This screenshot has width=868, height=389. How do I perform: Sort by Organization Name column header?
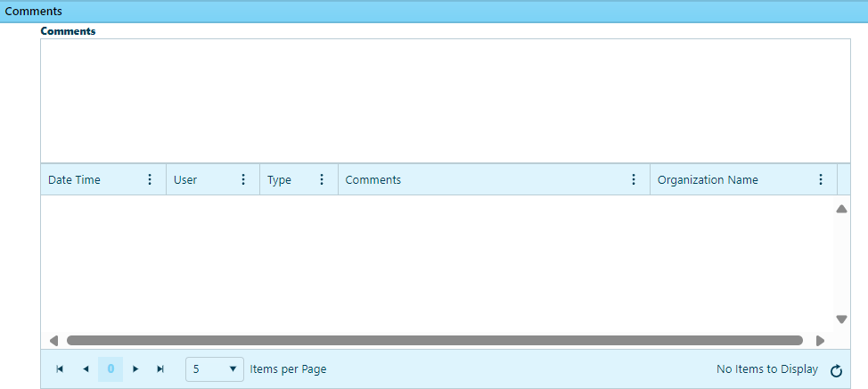(x=708, y=179)
